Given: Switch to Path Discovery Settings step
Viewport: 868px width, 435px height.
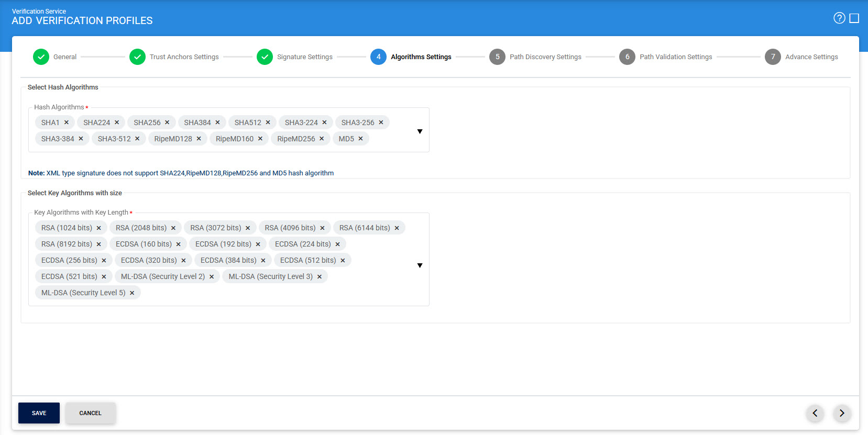Looking at the screenshot, I should click(497, 57).
